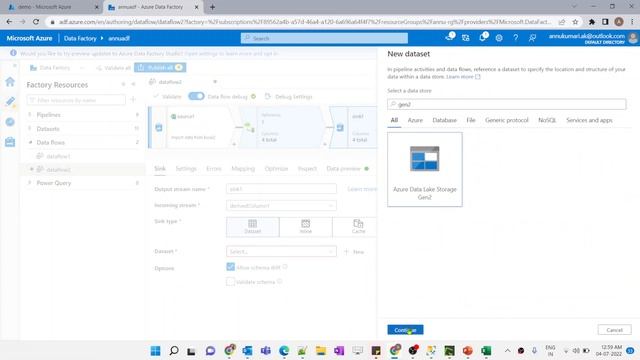This screenshot has width=640, height=360.
Task: Switch to the Database tab
Action: pyautogui.click(x=444, y=120)
